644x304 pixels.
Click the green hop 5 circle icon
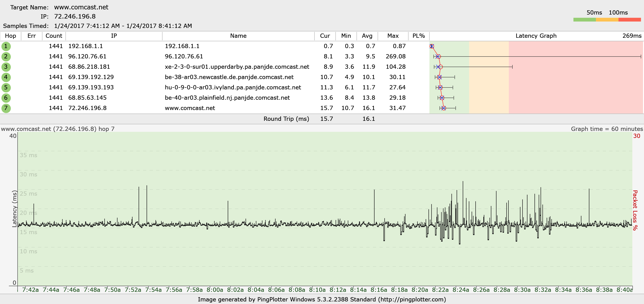[6, 87]
